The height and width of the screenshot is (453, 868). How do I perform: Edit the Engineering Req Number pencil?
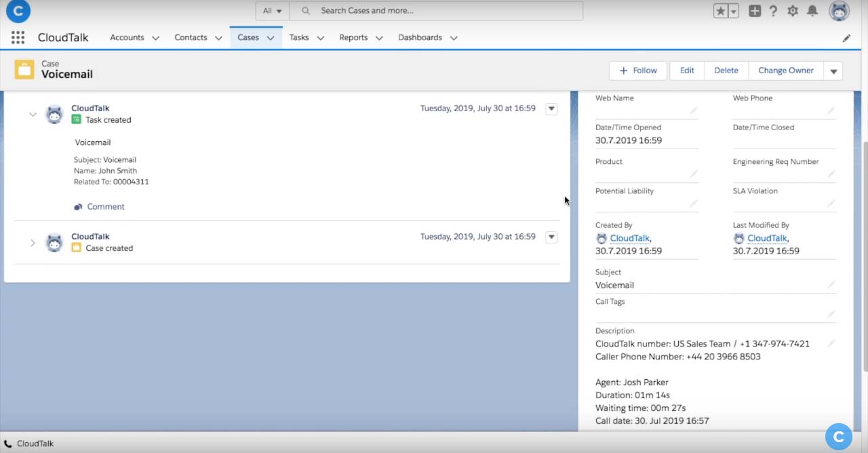point(831,174)
